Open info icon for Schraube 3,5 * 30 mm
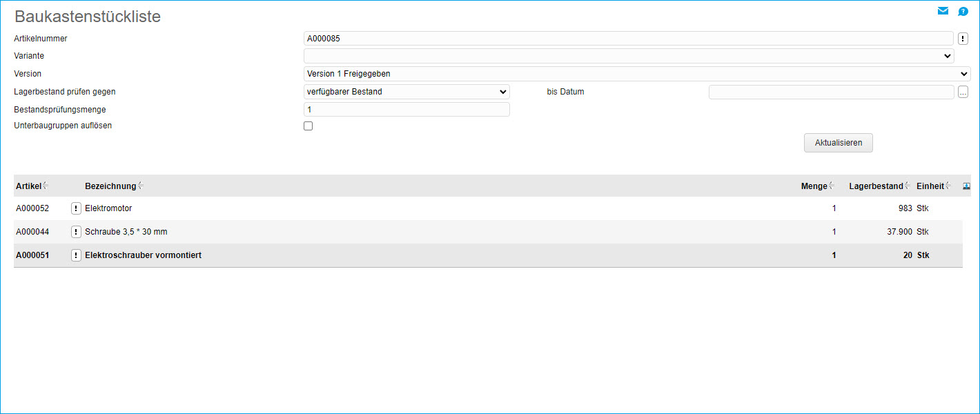 (76, 232)
